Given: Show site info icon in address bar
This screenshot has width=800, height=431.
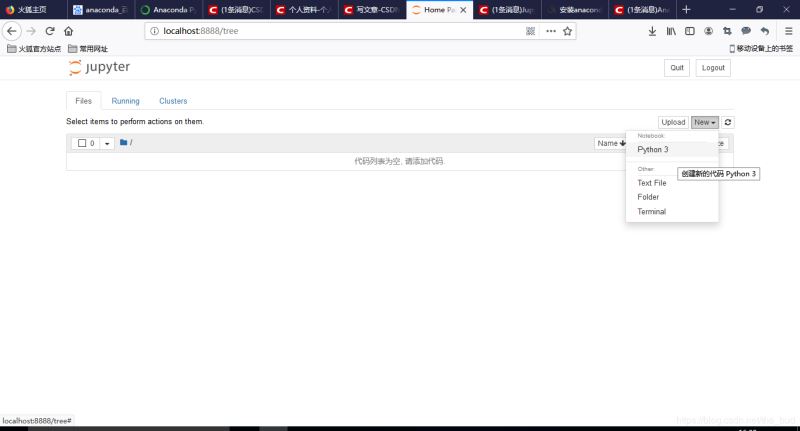Looking at the screenshot, I should click(154, 31).
